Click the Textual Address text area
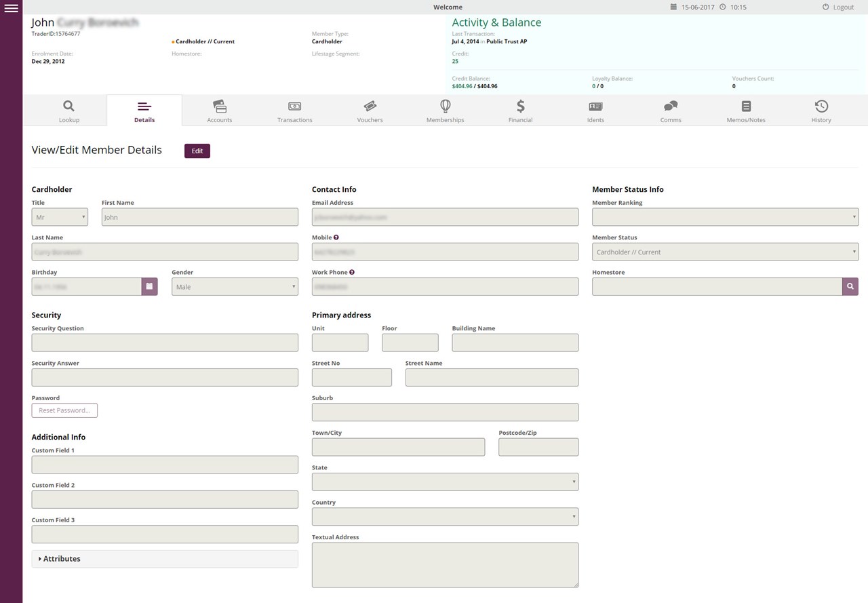868x603 pixels. point(445,564)
